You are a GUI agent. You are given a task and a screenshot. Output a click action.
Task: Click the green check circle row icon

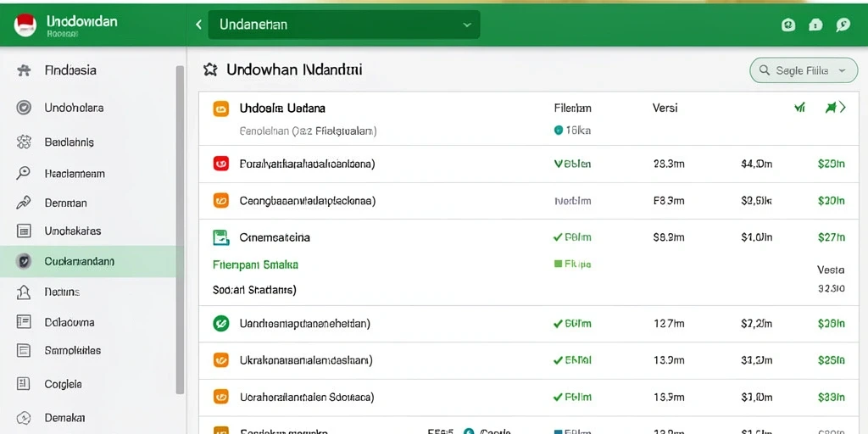click(220, 323)
